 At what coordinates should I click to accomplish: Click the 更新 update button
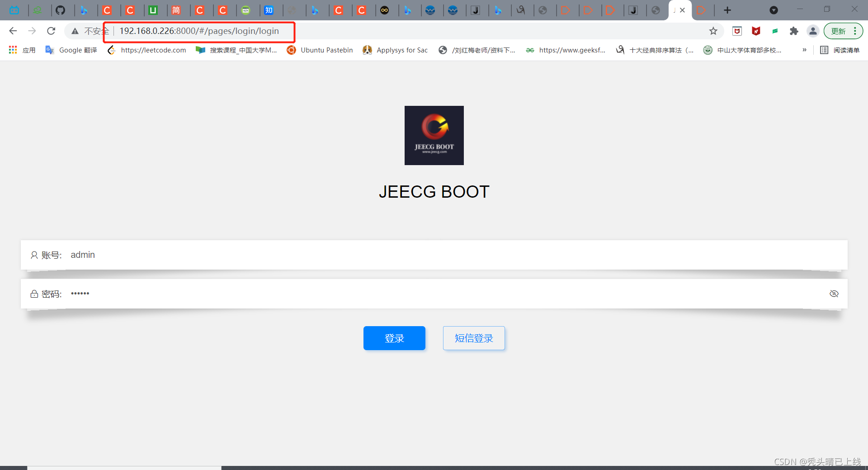point(839,31)
